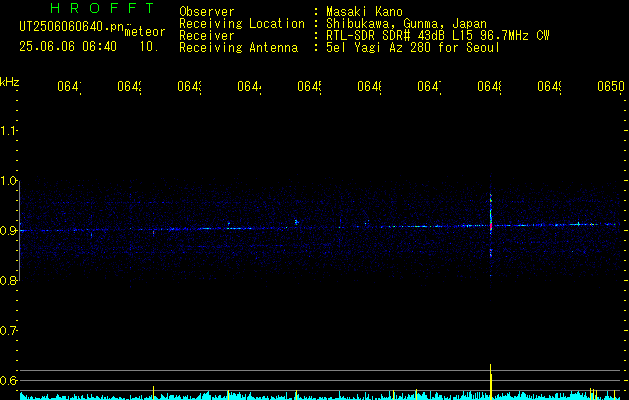The image size is (629, 400).
Task: Click the 0650 time axis label
Action: pyautogui.click(x=611, y=86)
